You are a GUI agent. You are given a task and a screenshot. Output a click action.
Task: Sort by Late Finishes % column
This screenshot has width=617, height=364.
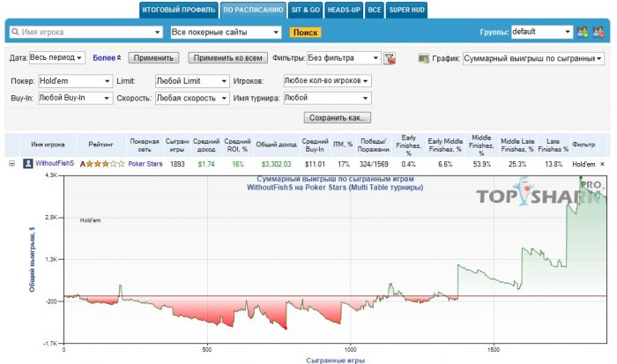[x=554, y=145]
